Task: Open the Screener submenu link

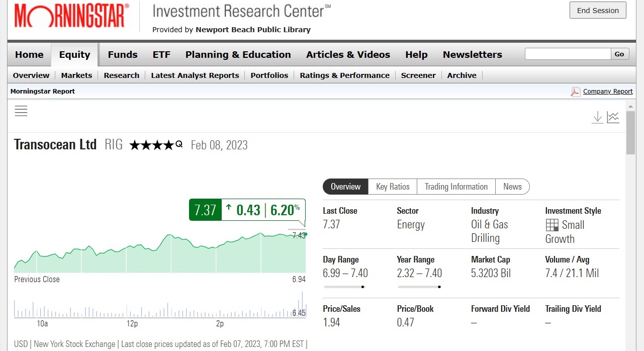Action: 418,75
